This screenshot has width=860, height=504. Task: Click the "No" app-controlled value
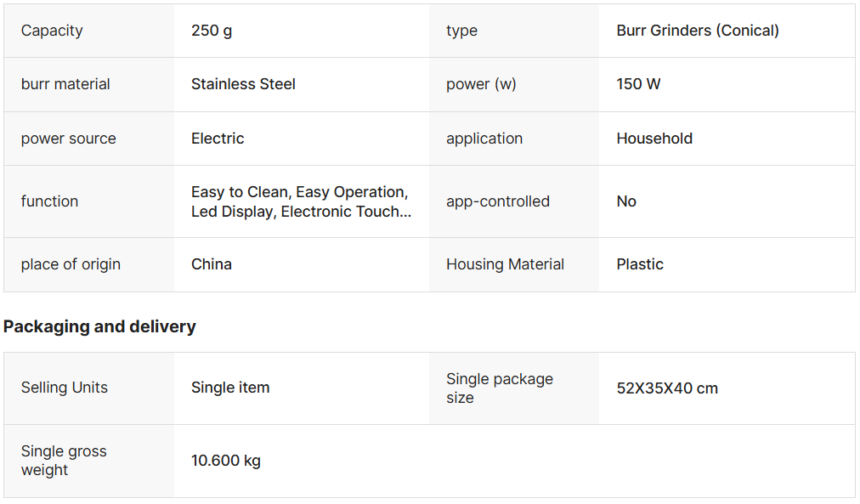tap(626, 201)
